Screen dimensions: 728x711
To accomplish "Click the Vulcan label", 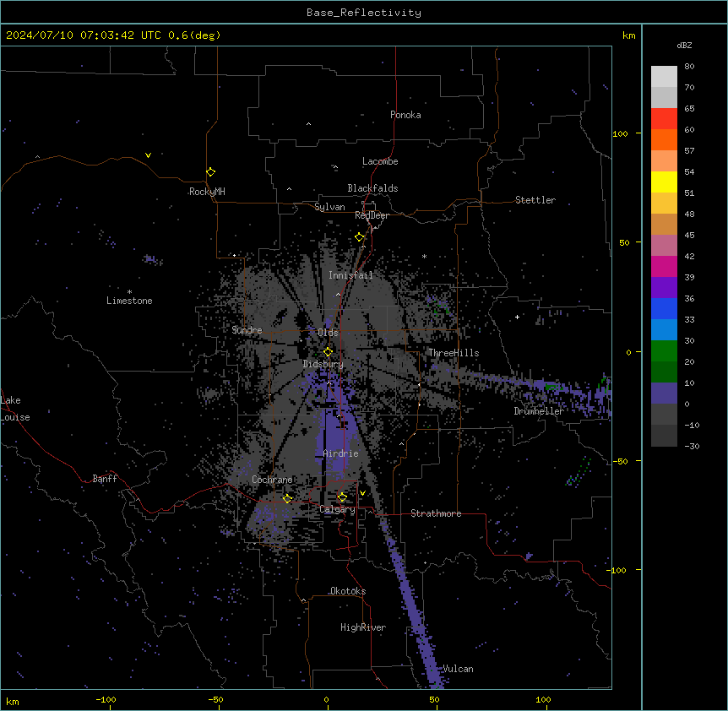I will 458,669.
